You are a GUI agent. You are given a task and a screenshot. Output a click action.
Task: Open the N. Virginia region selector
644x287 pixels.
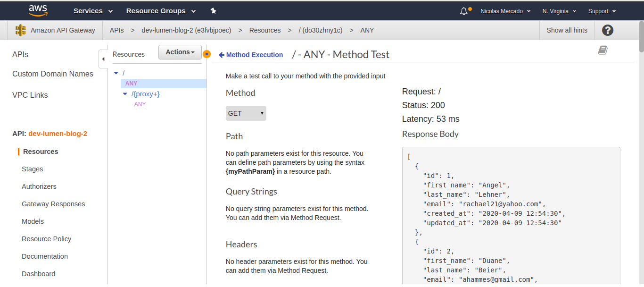click(x=559, y=11)
